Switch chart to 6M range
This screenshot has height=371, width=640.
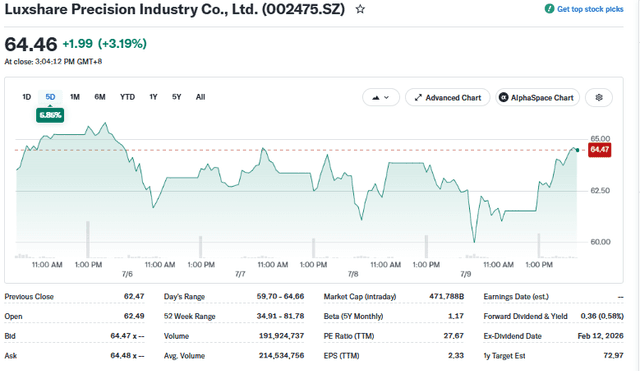(100, 97)
